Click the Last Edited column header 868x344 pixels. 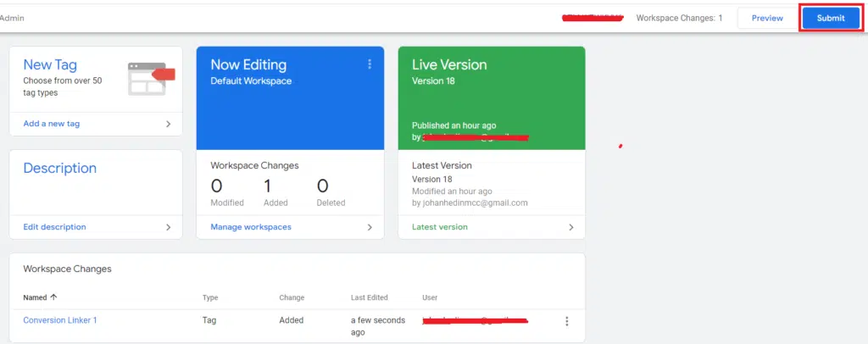click(369, 297)
